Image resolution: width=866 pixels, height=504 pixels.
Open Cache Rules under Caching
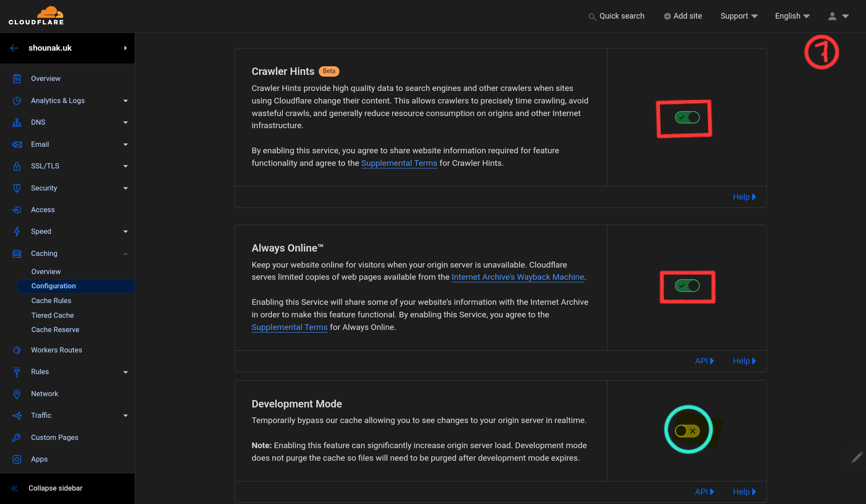[x=51, y=300]
